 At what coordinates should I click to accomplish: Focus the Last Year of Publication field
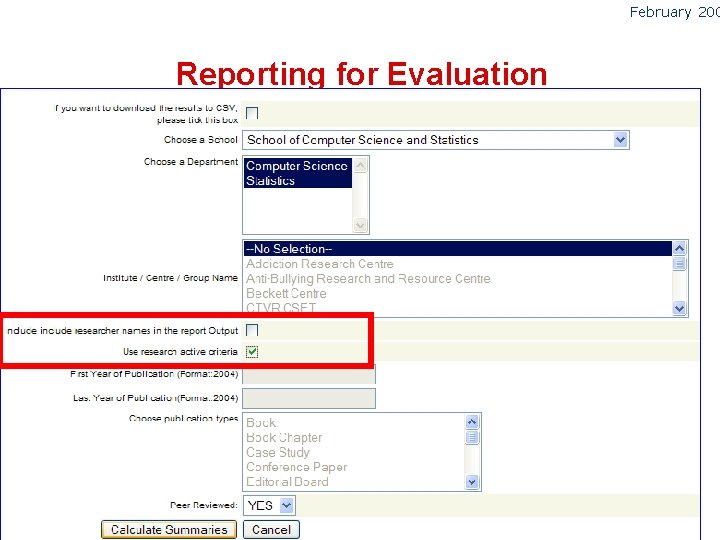(x=309, y=398)
